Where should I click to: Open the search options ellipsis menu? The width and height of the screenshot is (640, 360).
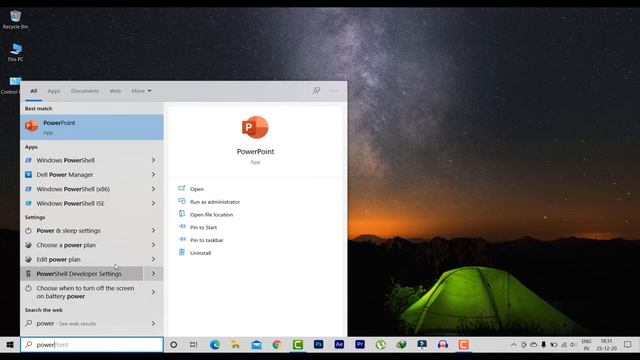[x=334, y=91]
